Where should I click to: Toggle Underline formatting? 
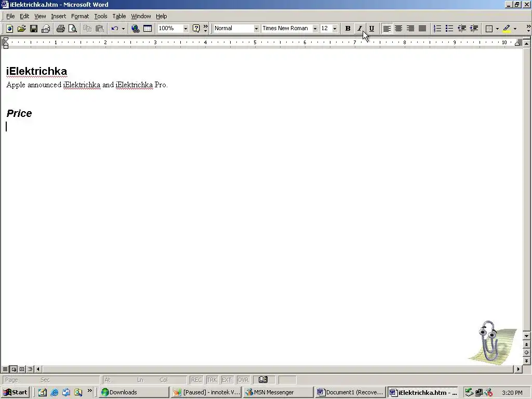coord(371,29)
